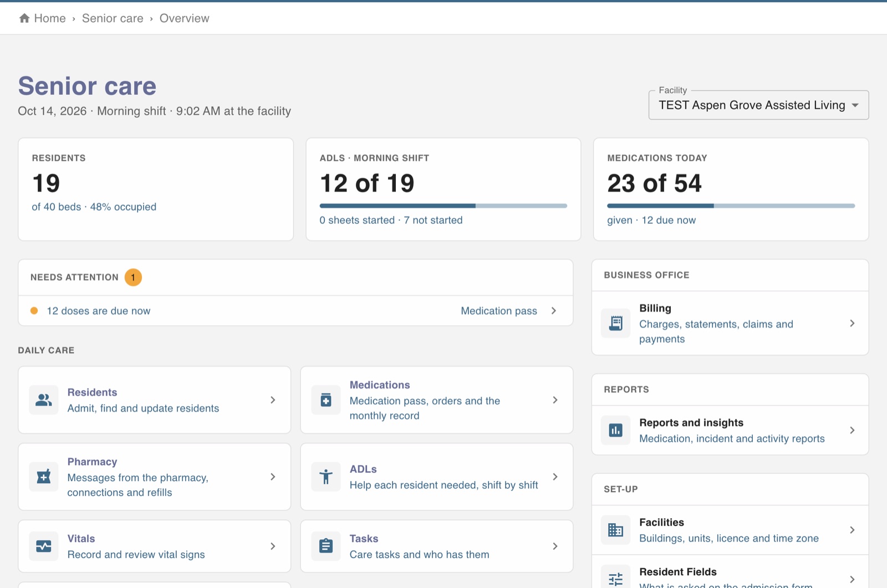Click the ADLs accessibility figure icon
The width and height of the screenshot is (887, 588).
click(326, 477)
